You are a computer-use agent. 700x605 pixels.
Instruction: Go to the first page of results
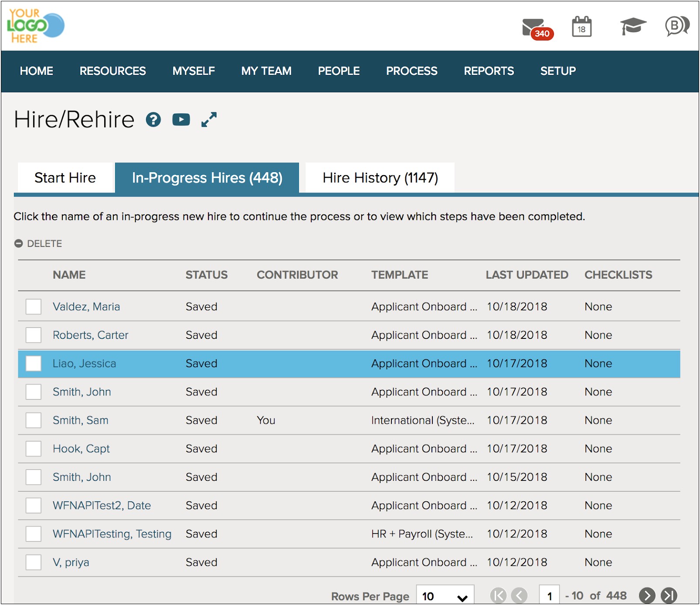click(x=498, y=595)
